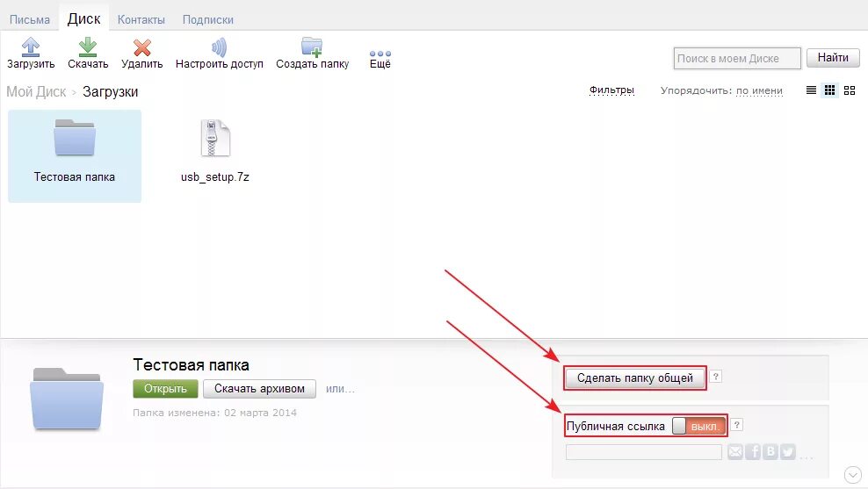The height and width of the screenshot is (489, 868).
Task: Open the Диск tab
Action: 84,18
